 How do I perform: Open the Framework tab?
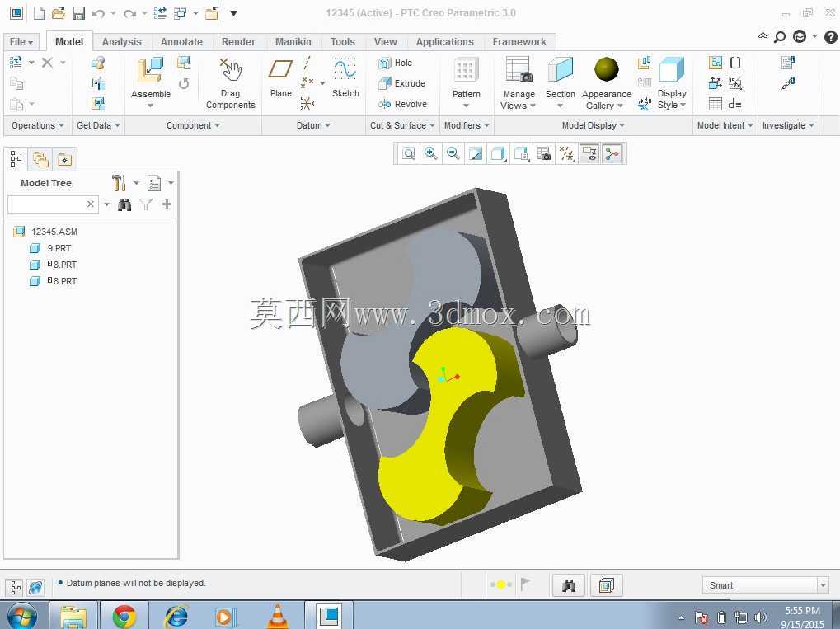(519, 42)
